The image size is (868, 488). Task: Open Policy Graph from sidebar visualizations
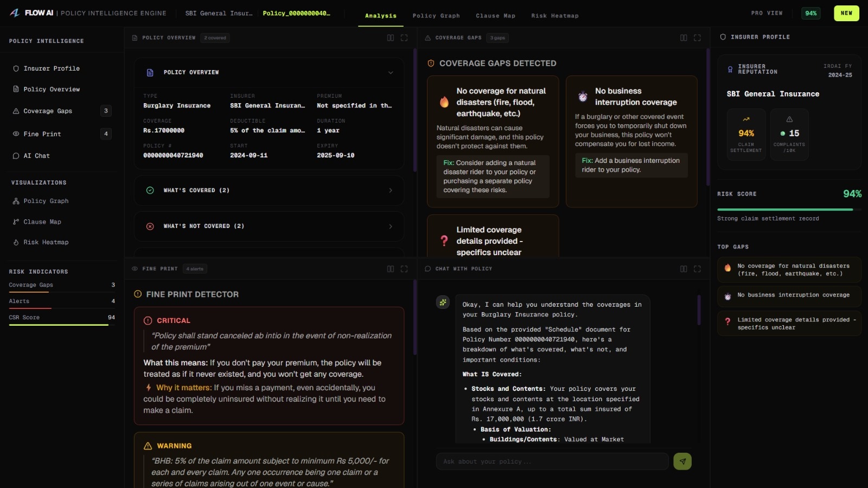click(x=46, y=201)
